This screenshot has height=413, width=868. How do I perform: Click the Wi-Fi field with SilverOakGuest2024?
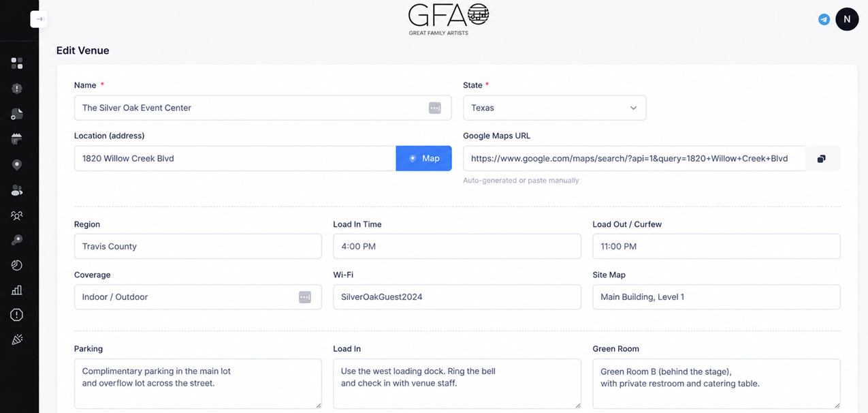pyautogui.click(x=457, y=297)
